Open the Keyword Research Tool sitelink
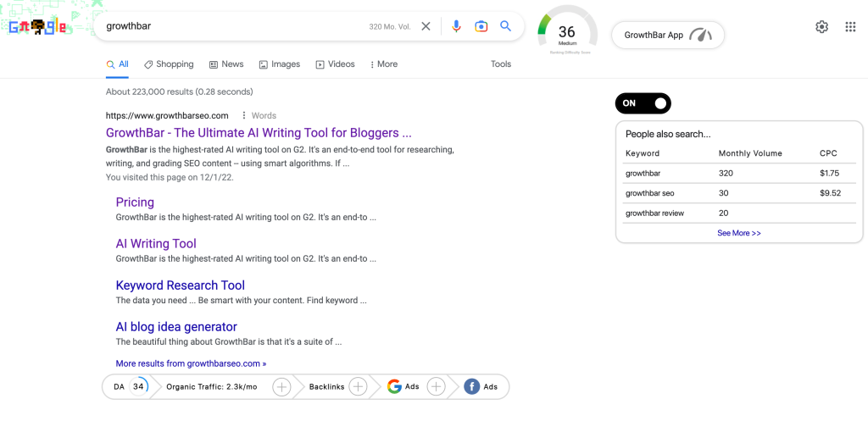The width and height of the screenshot is (868, 421). [181, 285]
